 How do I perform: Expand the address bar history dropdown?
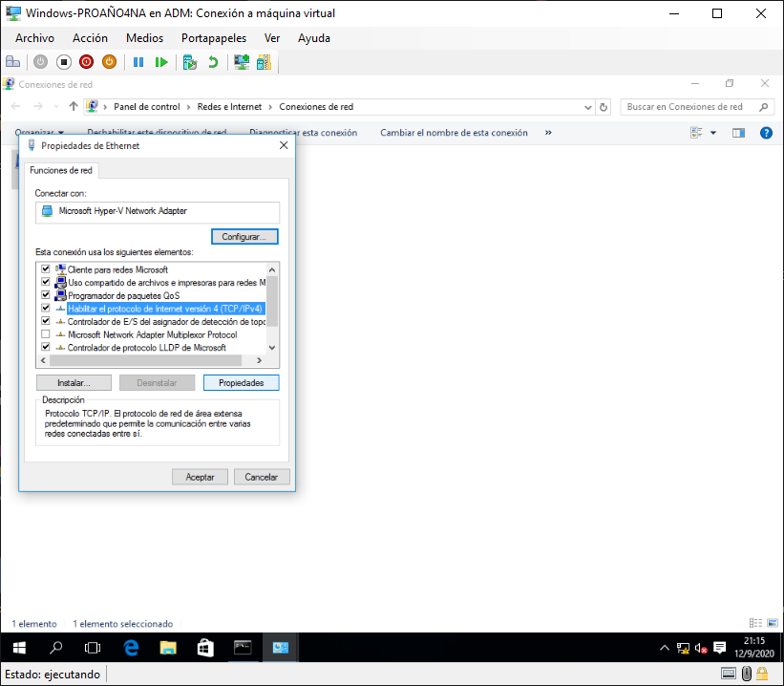pyautogui.click(x=587, y=107)
